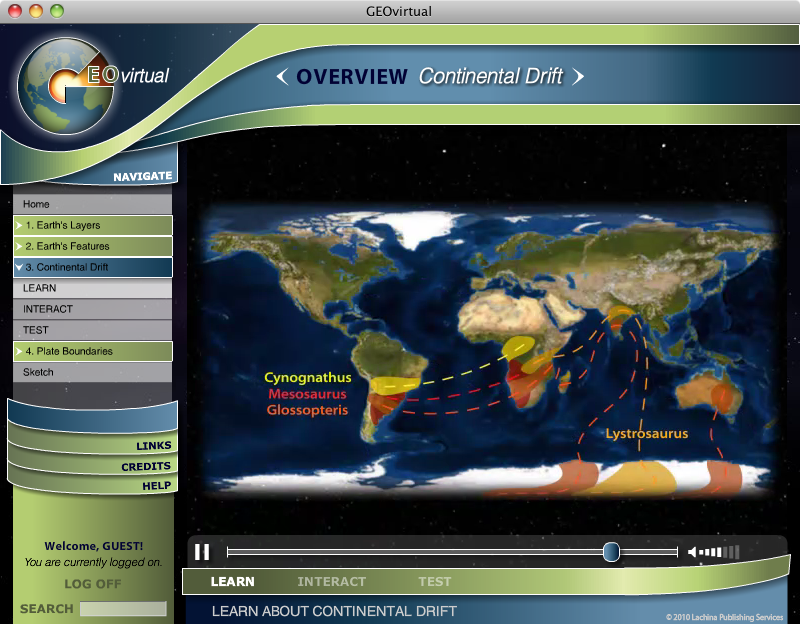Open the Sketch navigation item

pyautogui.click(x=92, y=372)
